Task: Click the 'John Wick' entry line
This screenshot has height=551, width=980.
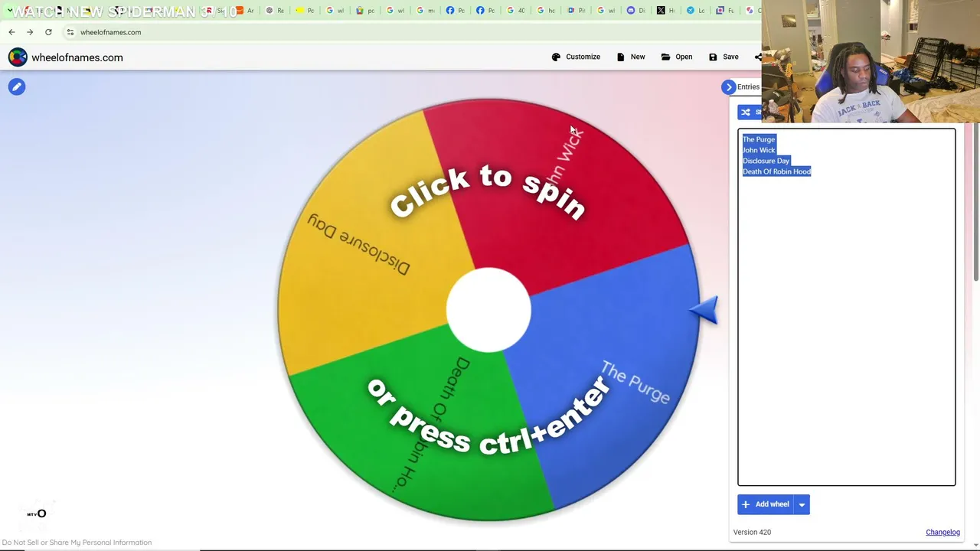Action: (759, 150)
